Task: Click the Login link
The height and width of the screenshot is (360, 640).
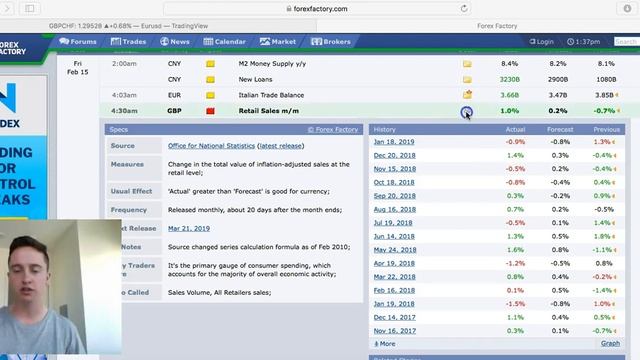Action: coord(542,42)
